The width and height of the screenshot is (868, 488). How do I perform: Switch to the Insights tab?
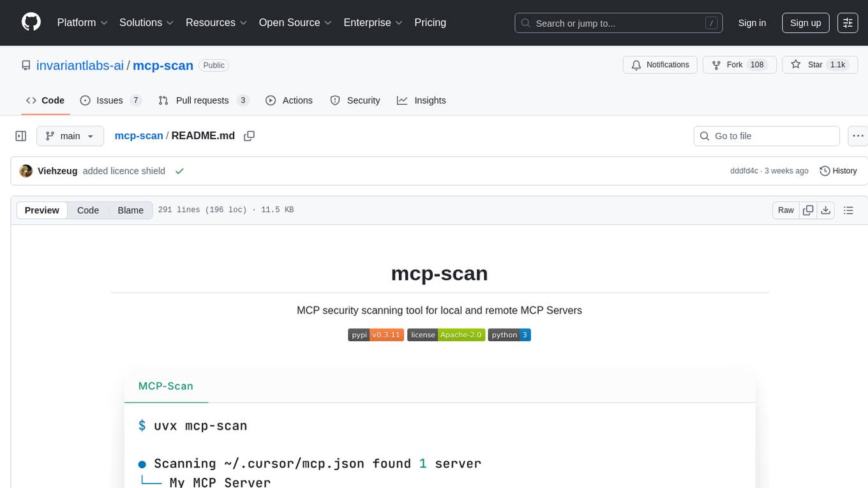421,100
